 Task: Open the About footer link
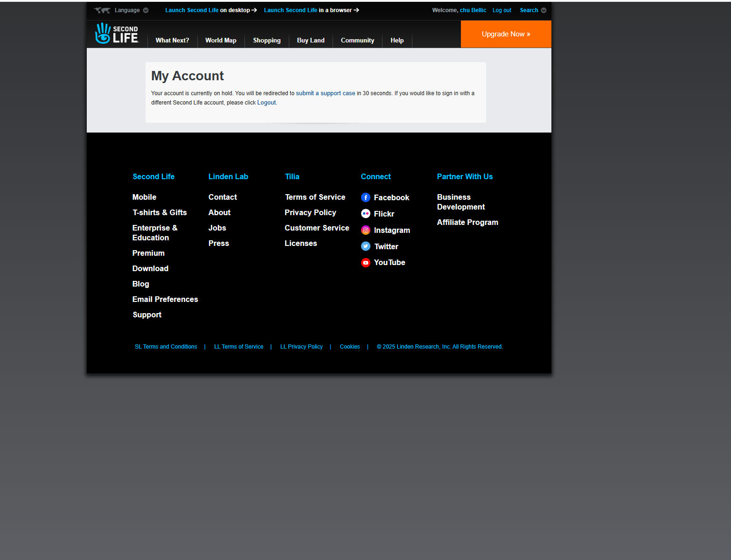pos(219,213)
